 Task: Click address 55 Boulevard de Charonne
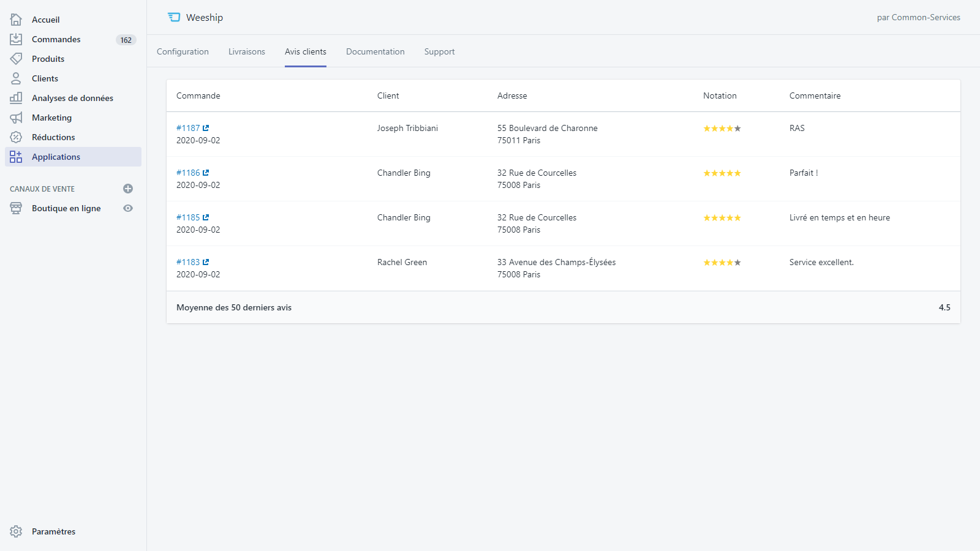tap(548, 128)
